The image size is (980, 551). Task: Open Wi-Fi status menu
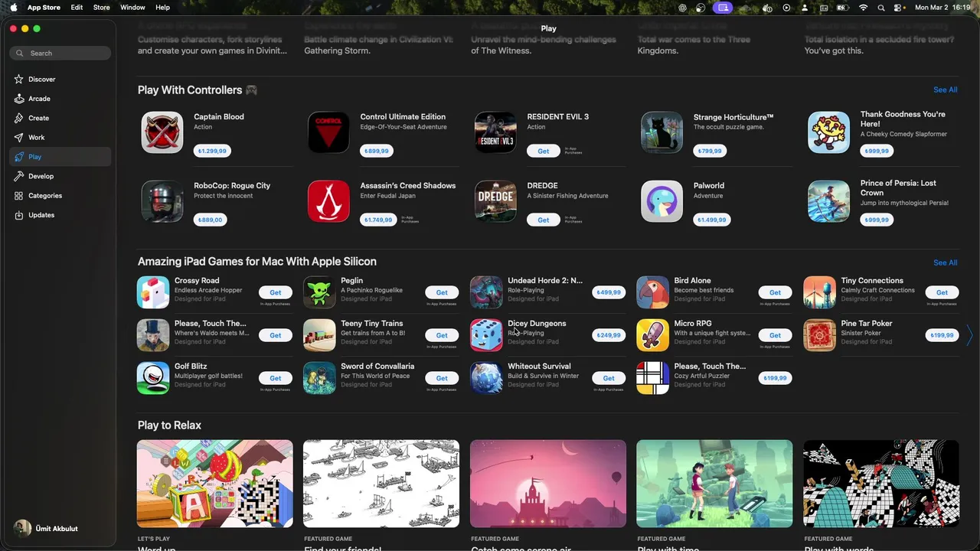[863, 8]
